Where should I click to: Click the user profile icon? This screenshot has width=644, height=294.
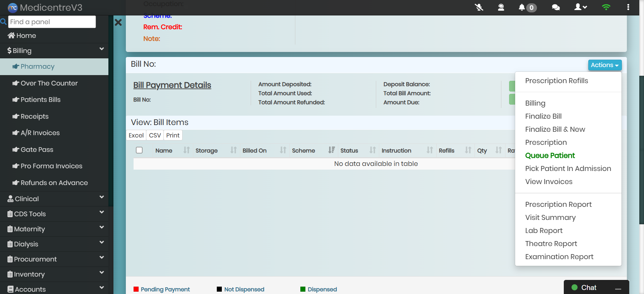click(580, 7)
